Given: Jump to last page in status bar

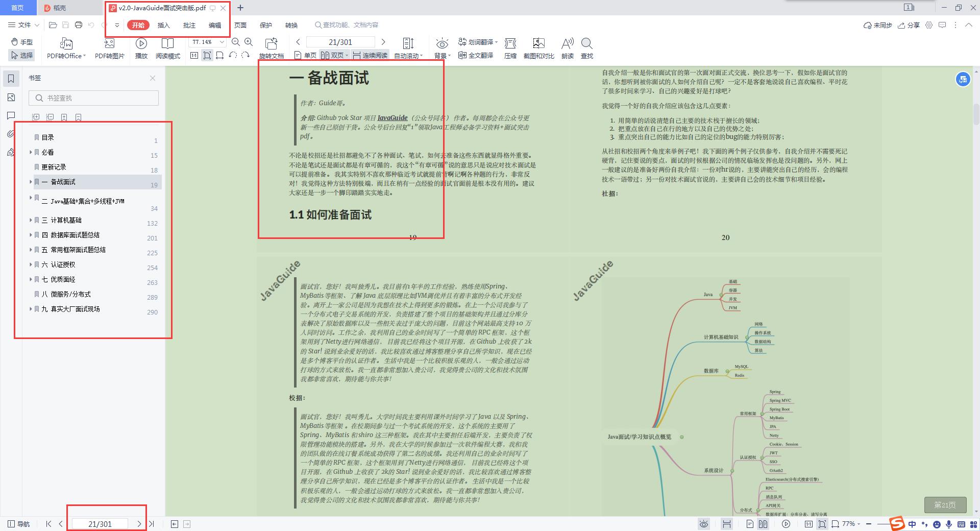Looking at the screenshot, I should [152, 524].
